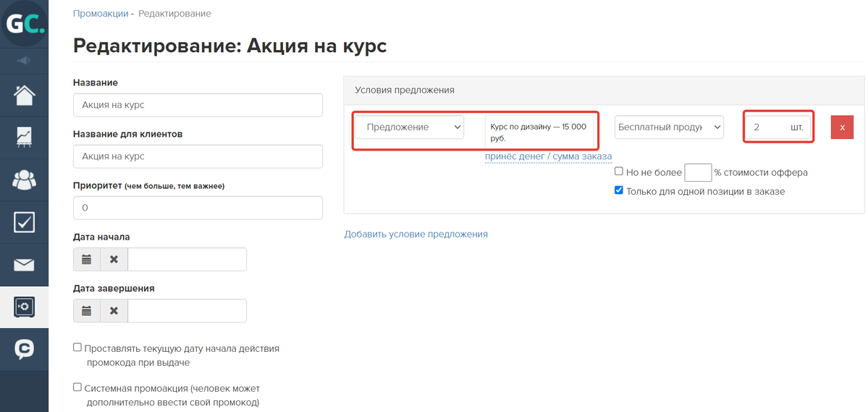Go to Промоакции breadcrumb link

click(101, 14)
